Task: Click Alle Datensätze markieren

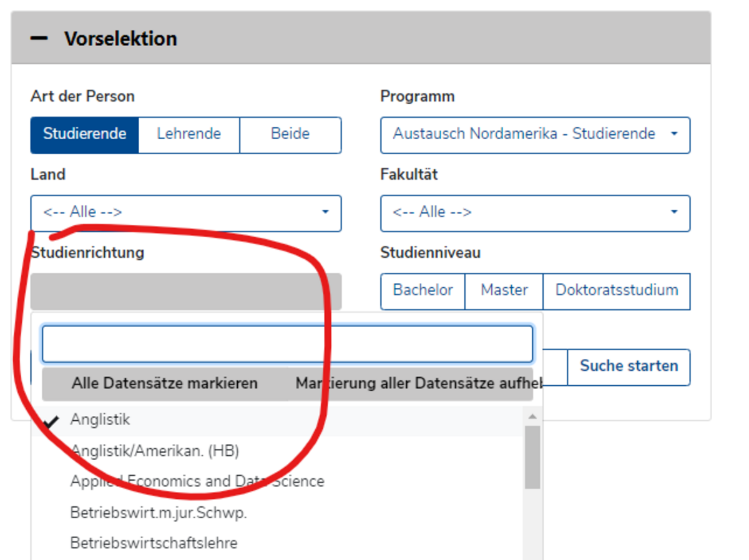Action: click(164, 383)
